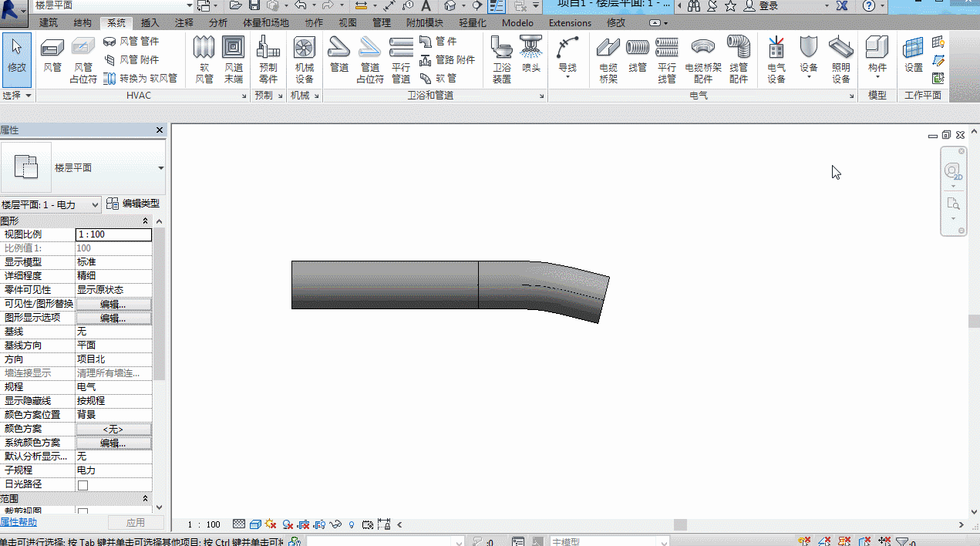Close the 属性 properties panel
This screenshot has height=546, width=980.
coord(160,130)
